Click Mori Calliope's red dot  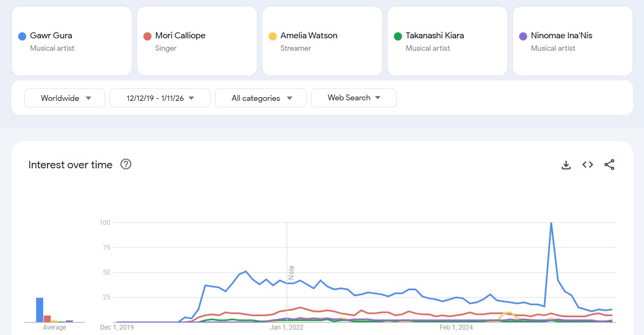coord(147,36)
